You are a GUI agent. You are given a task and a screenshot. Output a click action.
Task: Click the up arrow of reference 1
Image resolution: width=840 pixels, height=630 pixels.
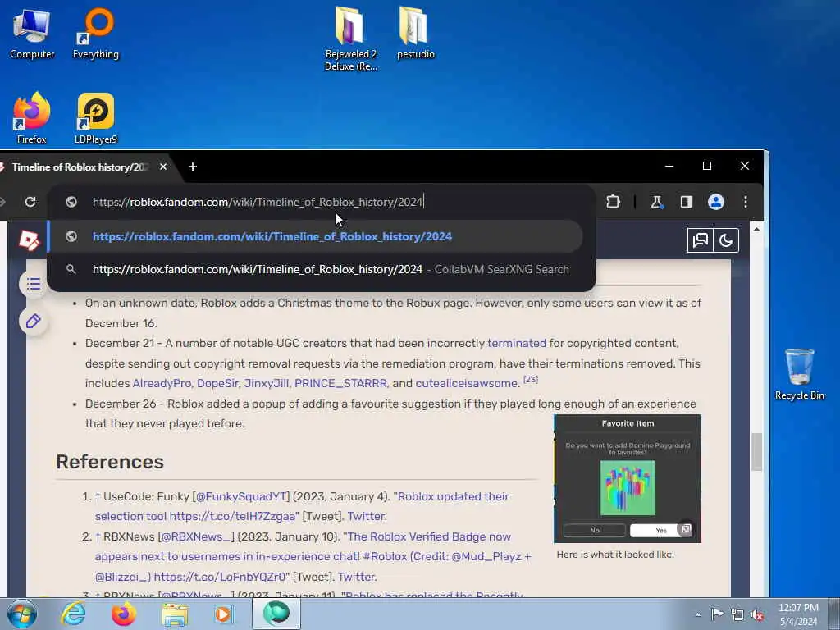coord(98,497)
